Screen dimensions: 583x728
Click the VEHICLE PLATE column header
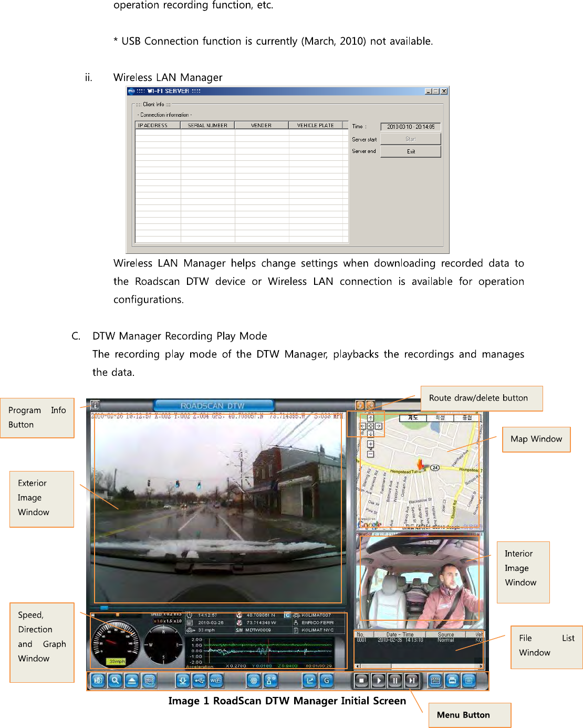[316, 125]
